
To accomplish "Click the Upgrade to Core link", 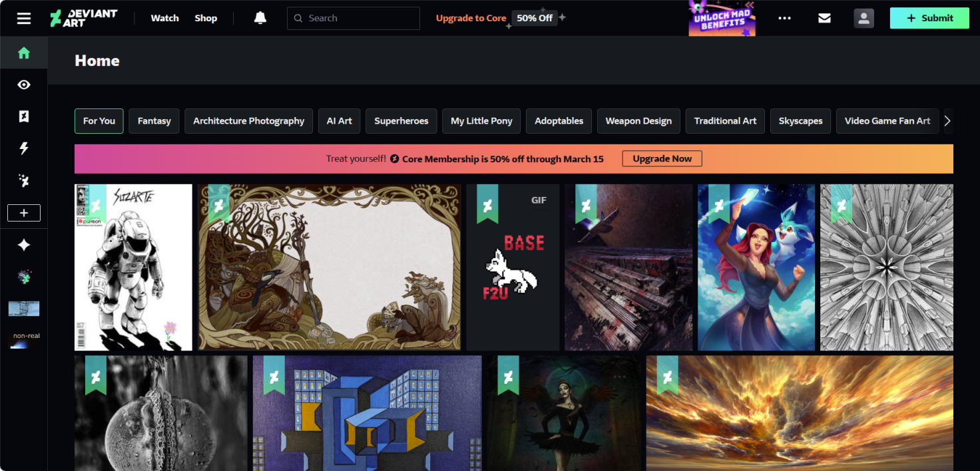I will pos(471,18).
